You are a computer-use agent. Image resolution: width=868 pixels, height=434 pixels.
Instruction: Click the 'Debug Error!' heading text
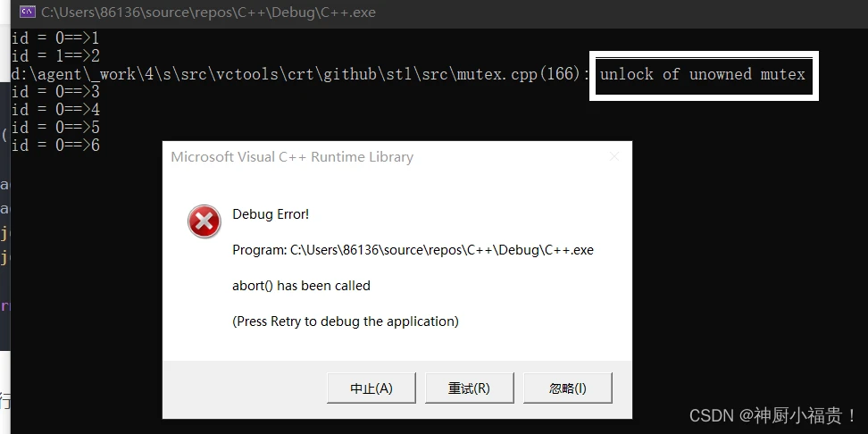271,214
